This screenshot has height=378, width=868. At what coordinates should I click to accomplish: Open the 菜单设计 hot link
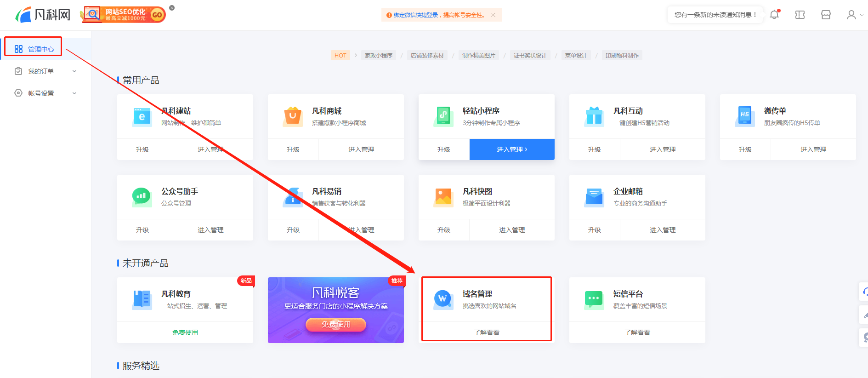point(576,56)
